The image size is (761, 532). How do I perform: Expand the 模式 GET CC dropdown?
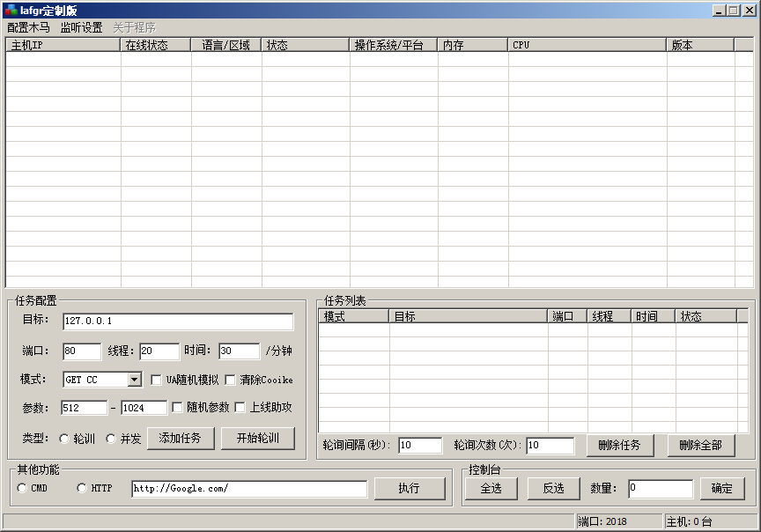point(134,380)
